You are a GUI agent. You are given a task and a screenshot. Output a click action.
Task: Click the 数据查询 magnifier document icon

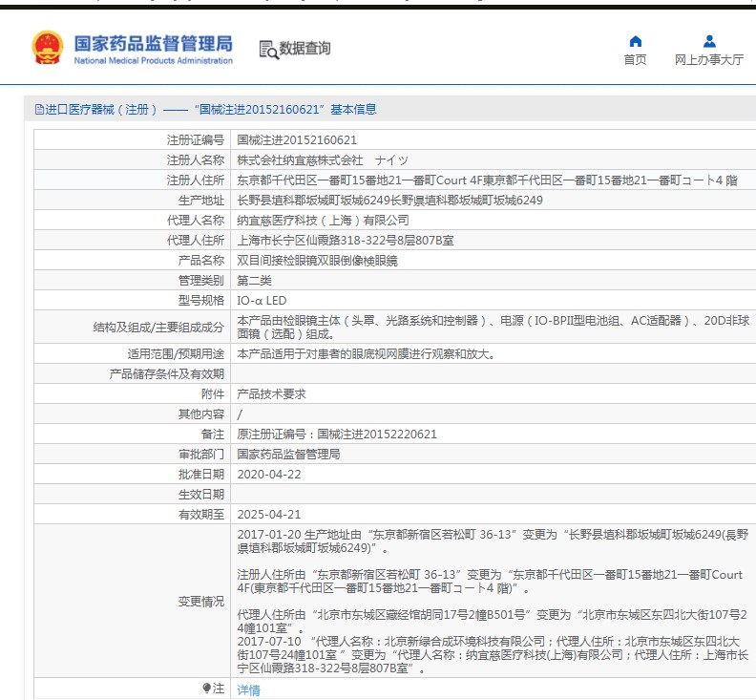268,49
